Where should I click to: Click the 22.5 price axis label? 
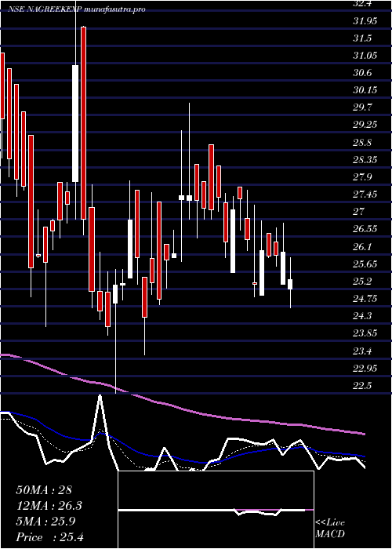click(362, 385)
